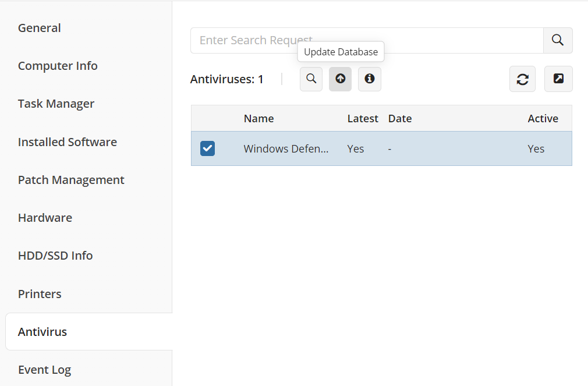Click the Update Database arrow icon
This screenshot has width=588, height=386.
(x=340, y=79)
